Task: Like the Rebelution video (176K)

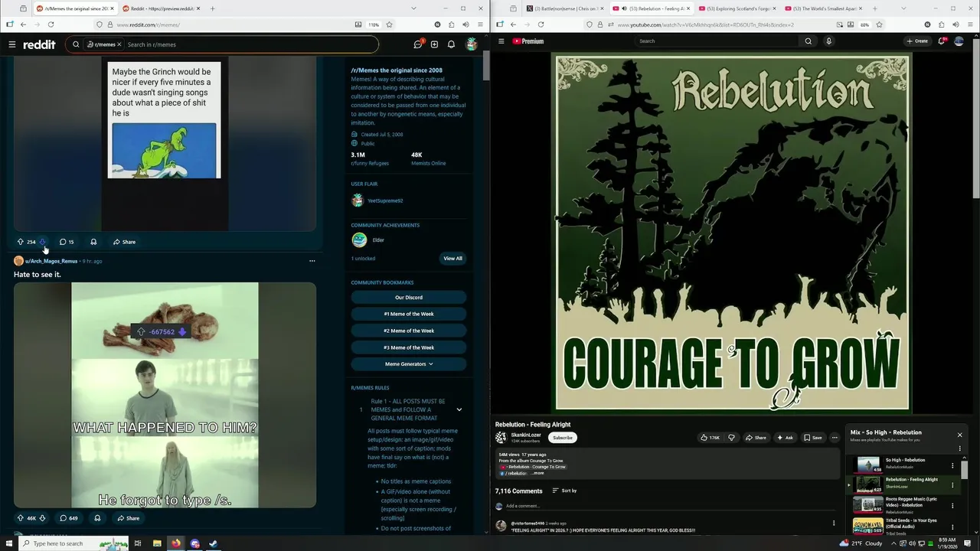Action: coord(710,438)
